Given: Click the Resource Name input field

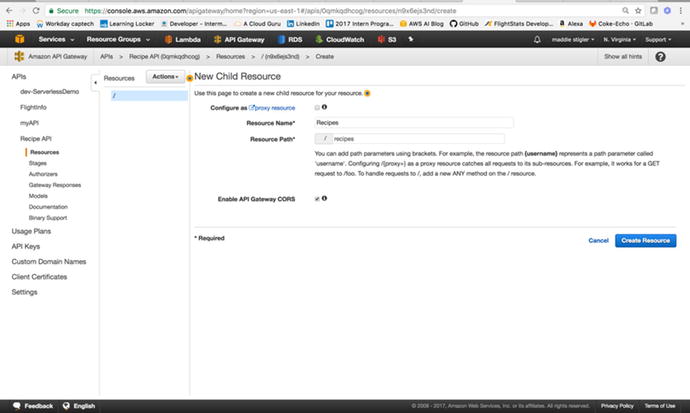Looking at the screenshot, I should tap(414, 123).
